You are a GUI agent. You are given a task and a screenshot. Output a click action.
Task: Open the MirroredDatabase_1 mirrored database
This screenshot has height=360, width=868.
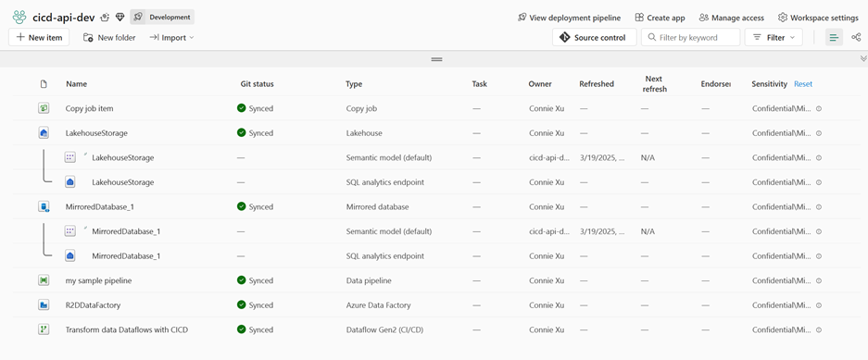coord(100,206)
